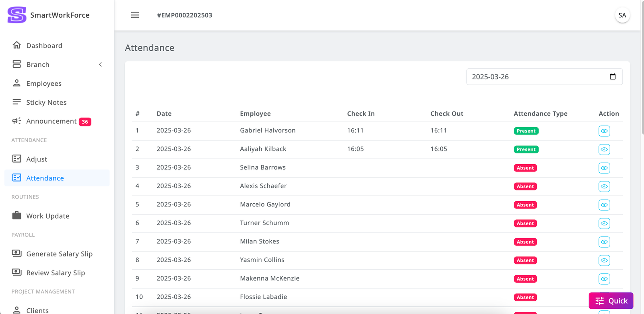
Task: Go to the Adjust attendance page
Action: point(37,159)
